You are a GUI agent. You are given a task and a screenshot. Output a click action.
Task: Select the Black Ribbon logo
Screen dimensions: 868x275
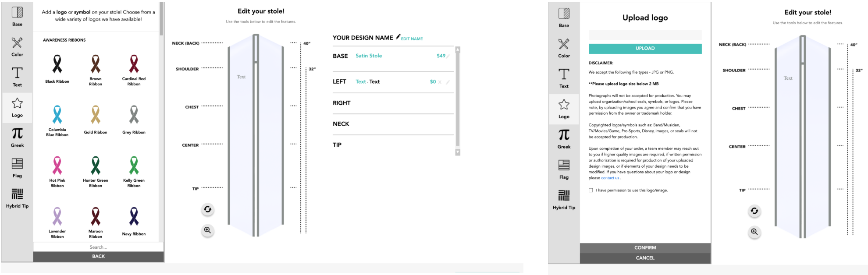[x=57, y=64]
